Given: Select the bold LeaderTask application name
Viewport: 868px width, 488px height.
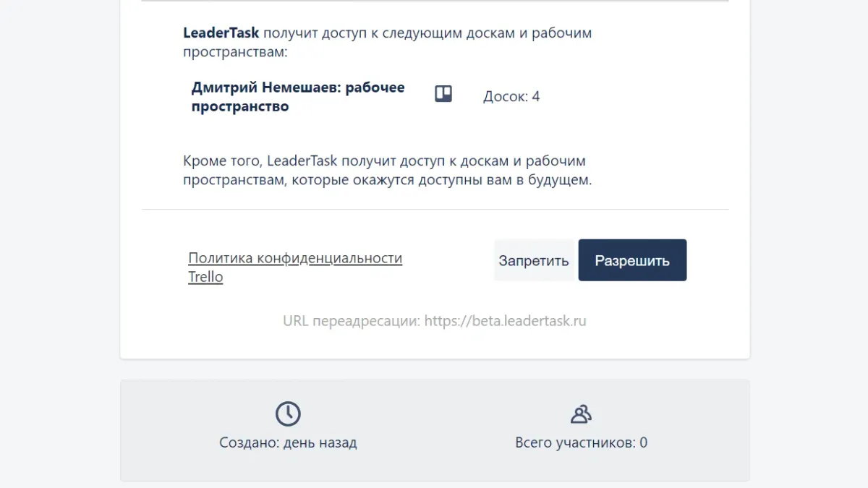Looking at the screenshot, I should pyautogui.click(x=221, y=32).
